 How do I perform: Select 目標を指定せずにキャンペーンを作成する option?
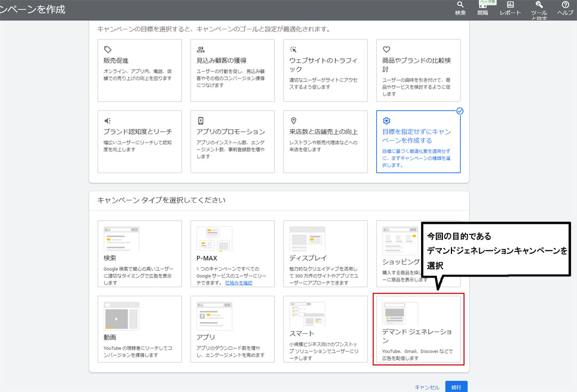tap(418, 142)
